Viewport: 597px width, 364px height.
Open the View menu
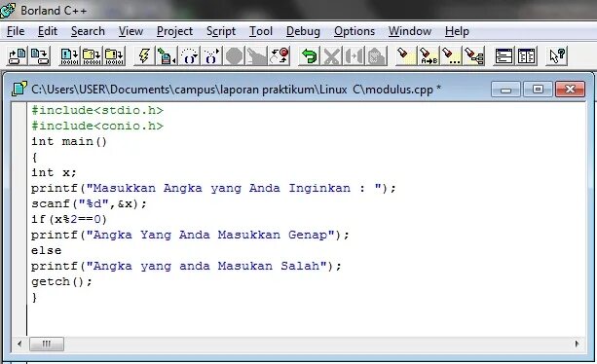tap(131, 31)
